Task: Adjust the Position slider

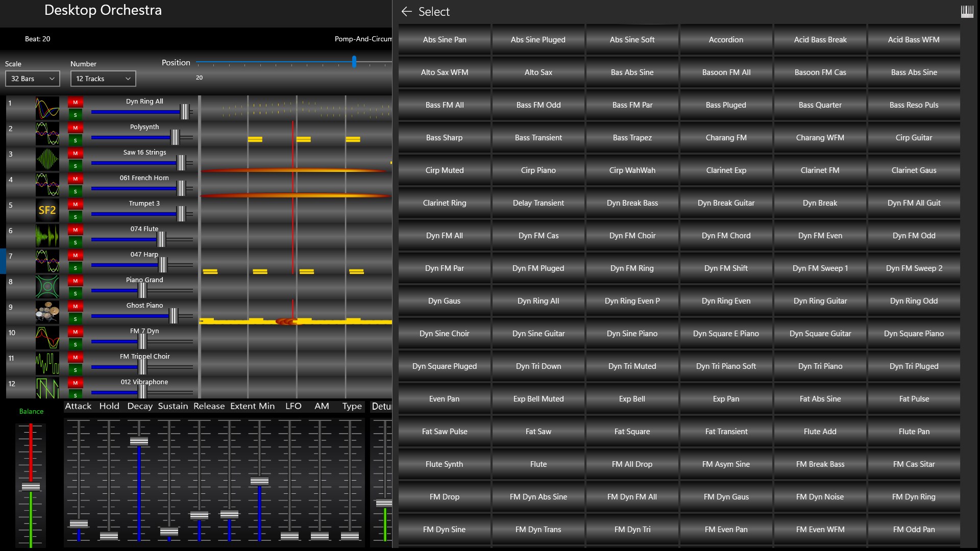Action: coord(354,62)
